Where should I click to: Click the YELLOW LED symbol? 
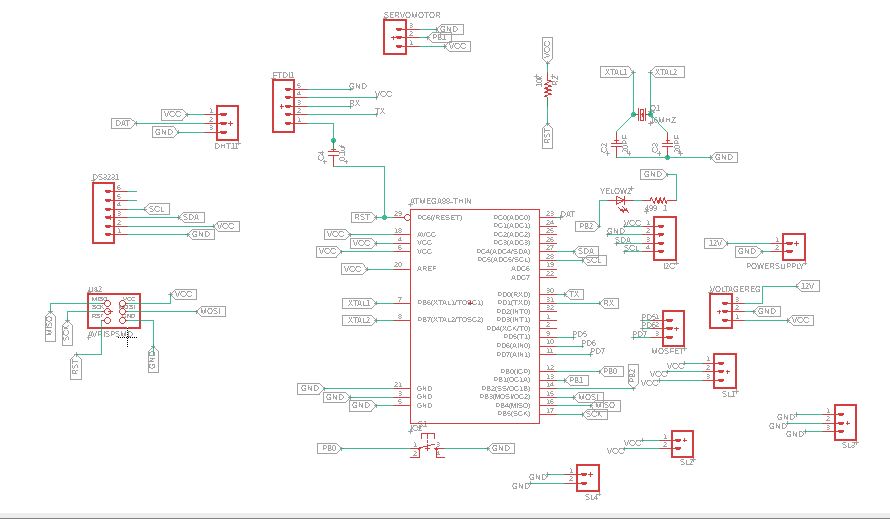pyautogui.click(x=620, y=200)
